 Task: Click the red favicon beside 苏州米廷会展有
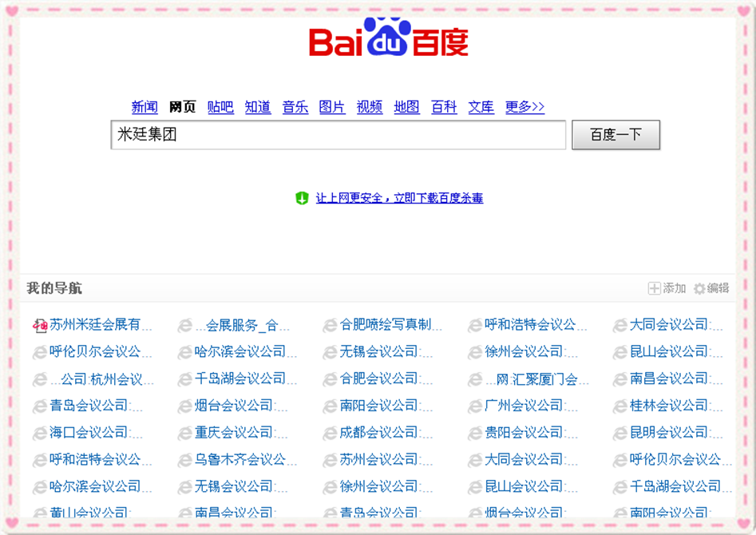click(x=40, y=326)
